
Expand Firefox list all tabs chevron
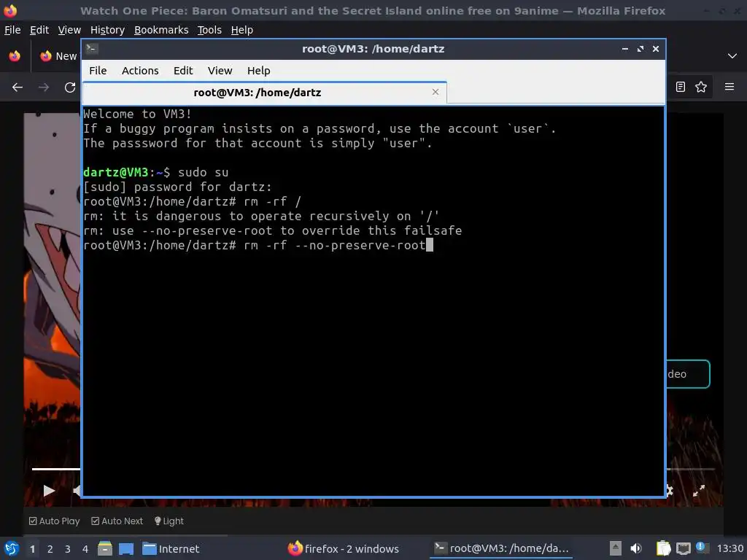(x=732, y=56)
